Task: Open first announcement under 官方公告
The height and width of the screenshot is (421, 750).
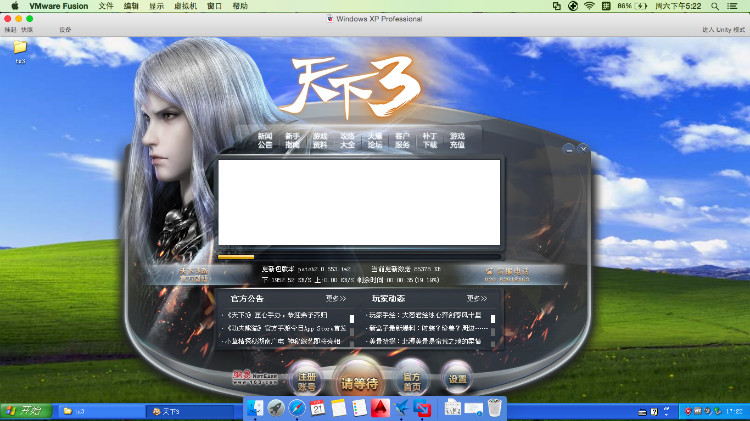Action: tap(277, 315)
